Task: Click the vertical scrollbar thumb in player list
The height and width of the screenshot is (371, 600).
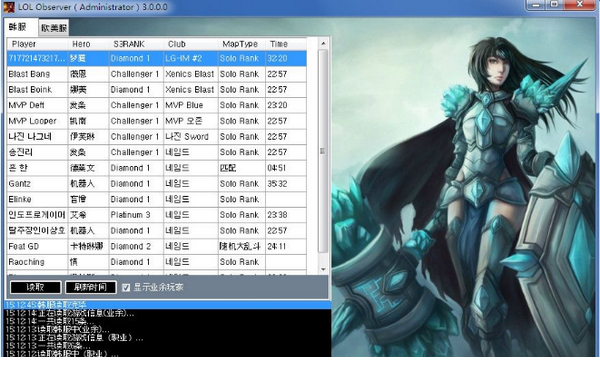Action: [x=323, y=151]
